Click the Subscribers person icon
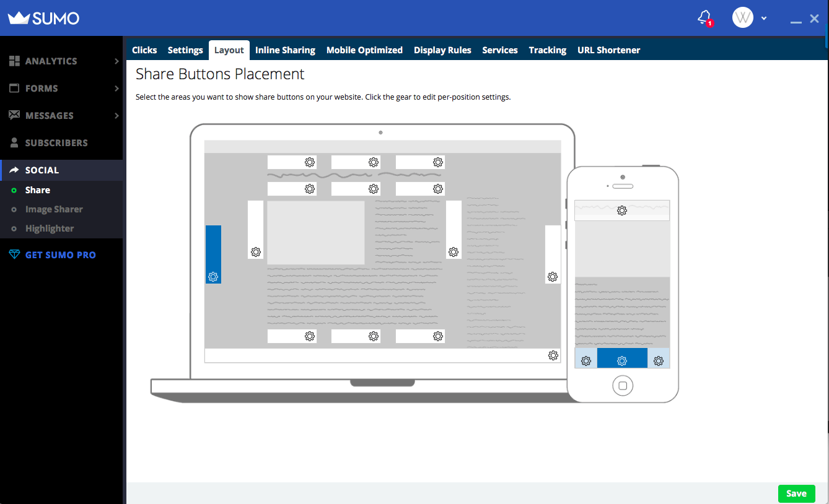This screenshot has height=504, width=829. click(x=14, y=143)
